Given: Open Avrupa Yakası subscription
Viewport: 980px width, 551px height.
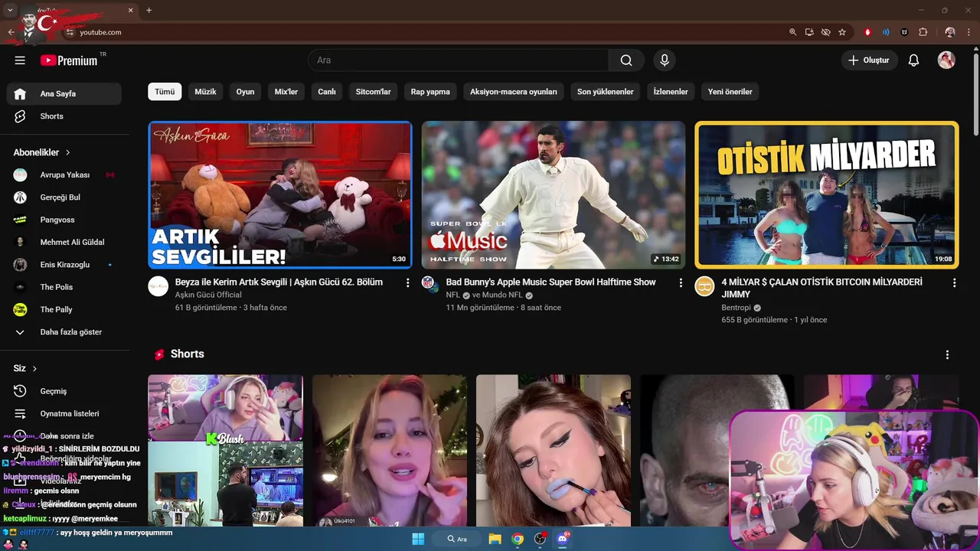Looking at the screenshot, I should pos(64,175).
